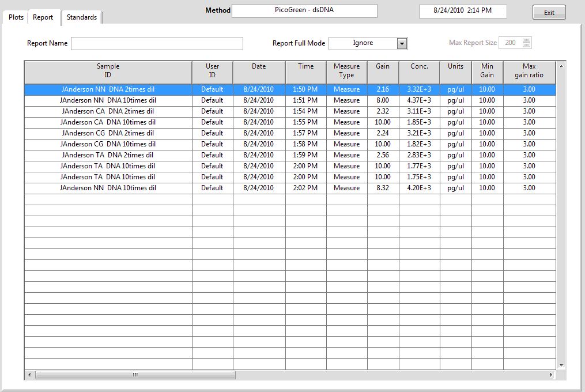
Task: Open the Standards tab
Action: [82, 17]
